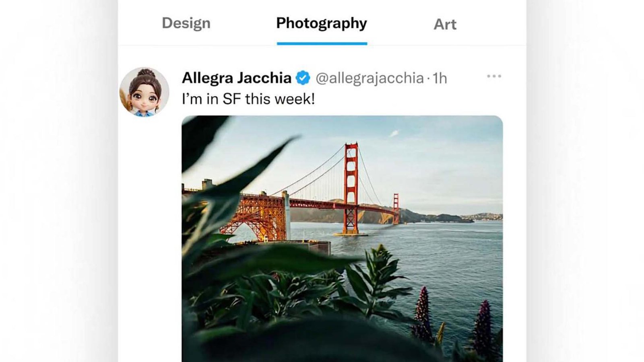Image resolution: width=644 pixels, height=362 pixels.
Task: Open Allegra Jacchia's profile avatar
Action: tap(144, 92)
